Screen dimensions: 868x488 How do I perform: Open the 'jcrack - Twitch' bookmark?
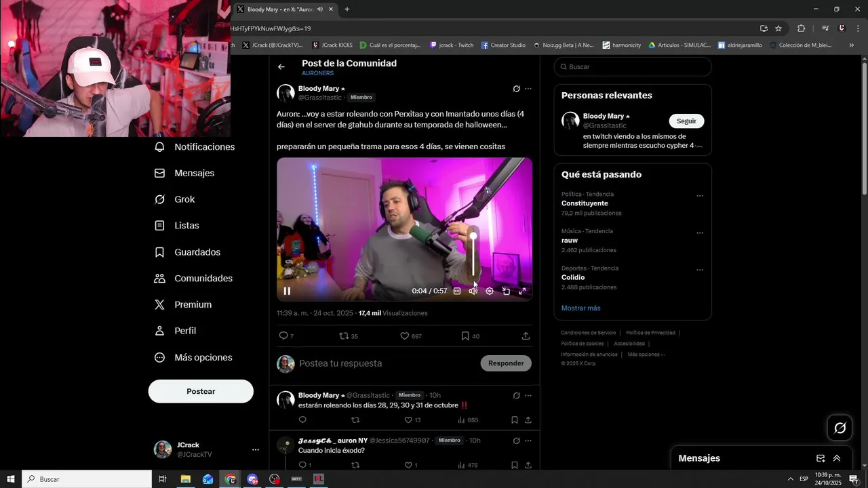point(452,45)
